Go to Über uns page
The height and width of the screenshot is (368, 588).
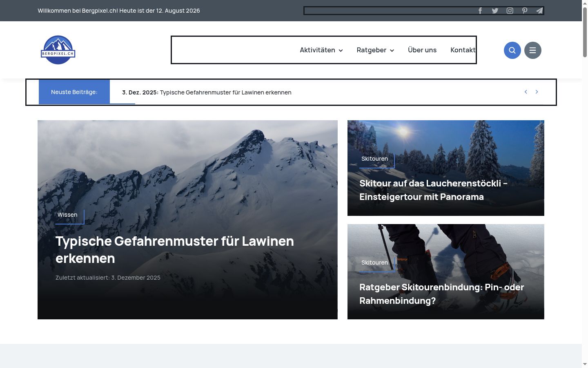pyautogui.click(x=422, y=50)
